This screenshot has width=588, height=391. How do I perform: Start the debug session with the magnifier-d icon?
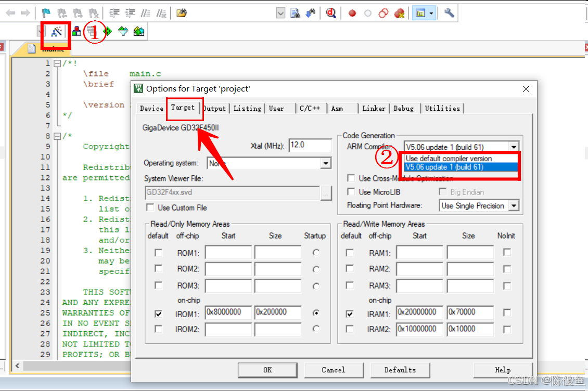pyautogui.click(x=331, y=13)
